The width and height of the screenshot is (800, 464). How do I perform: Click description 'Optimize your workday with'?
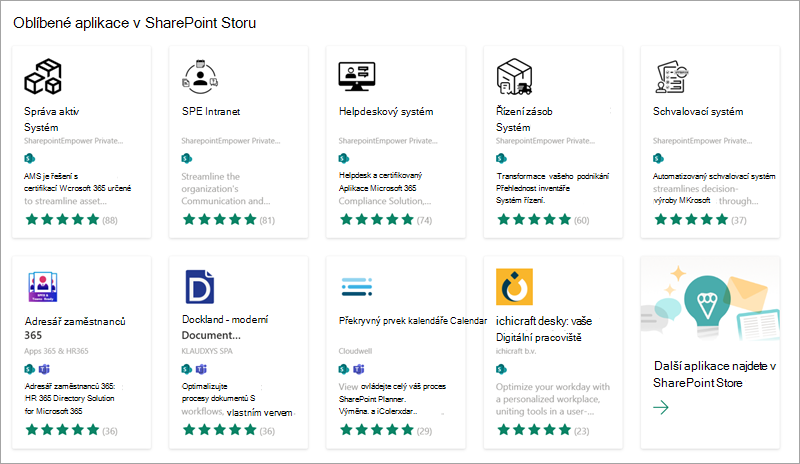pos(553,399)
